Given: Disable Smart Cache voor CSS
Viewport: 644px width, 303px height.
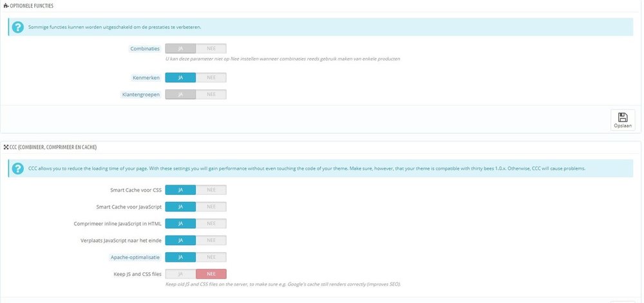Looking at the screenshot, I should click(211, 190).
